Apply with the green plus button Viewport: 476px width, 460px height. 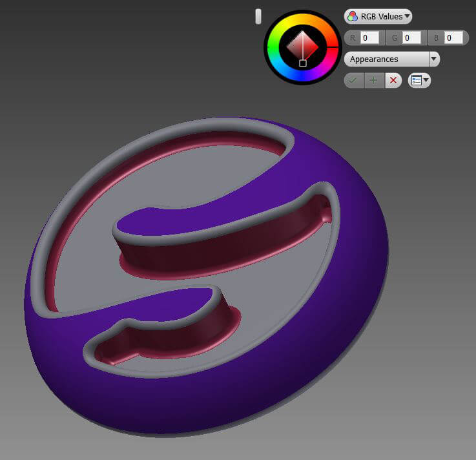click(x=374, y=81)
